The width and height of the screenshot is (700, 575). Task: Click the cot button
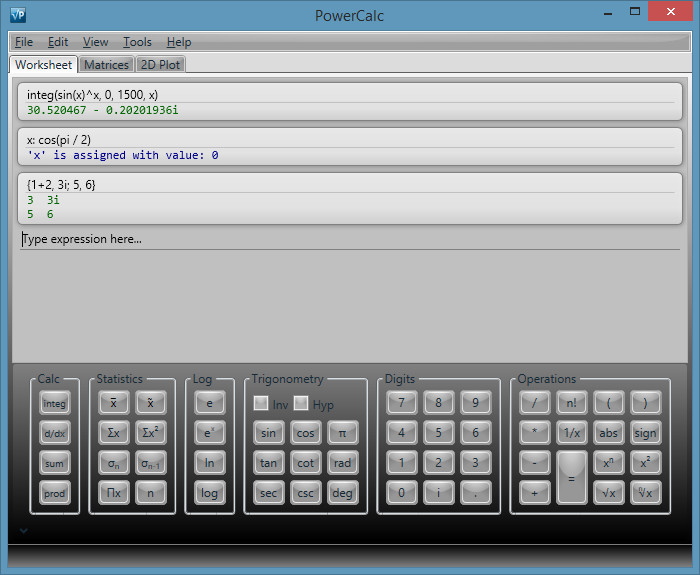click(x=305, y=463)
